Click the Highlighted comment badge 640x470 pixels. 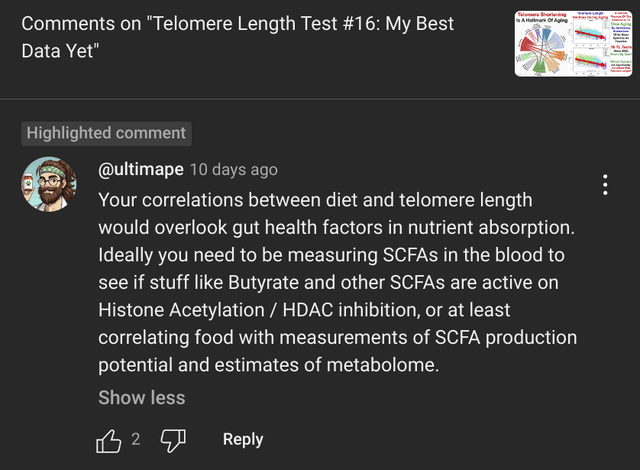point(106,133)
